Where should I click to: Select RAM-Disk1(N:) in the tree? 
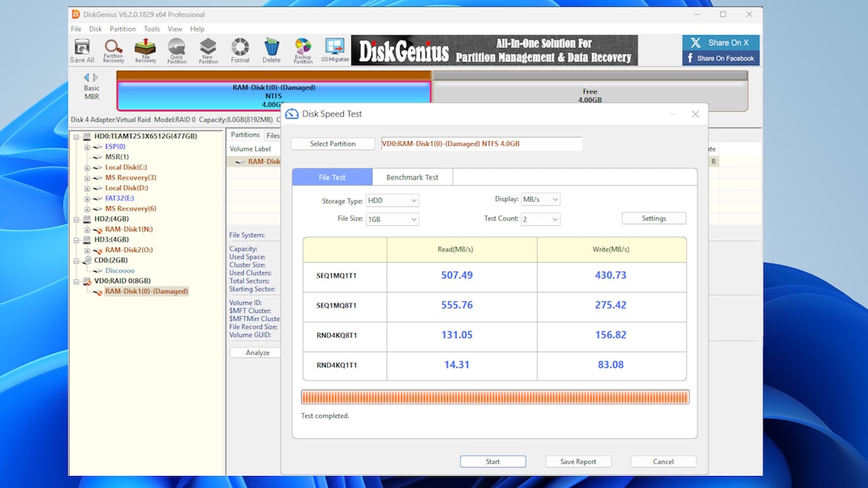[129, 229]
